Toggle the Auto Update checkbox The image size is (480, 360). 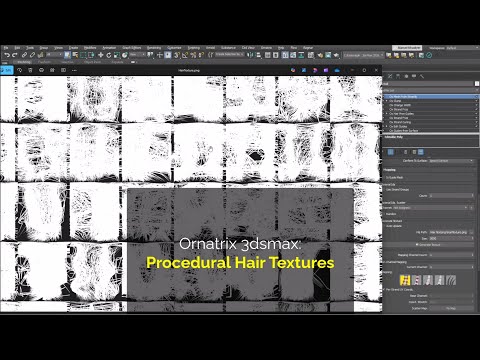(384, 226)
